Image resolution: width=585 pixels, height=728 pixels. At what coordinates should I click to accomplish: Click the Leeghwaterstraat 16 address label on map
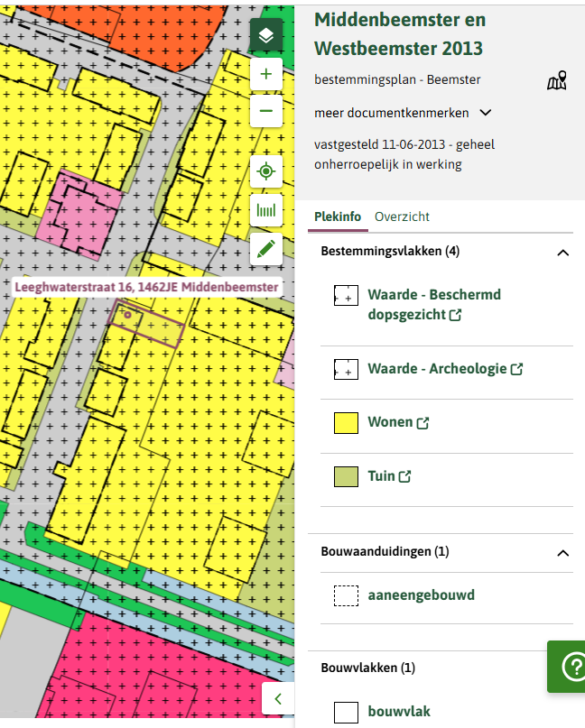point(146,287)
